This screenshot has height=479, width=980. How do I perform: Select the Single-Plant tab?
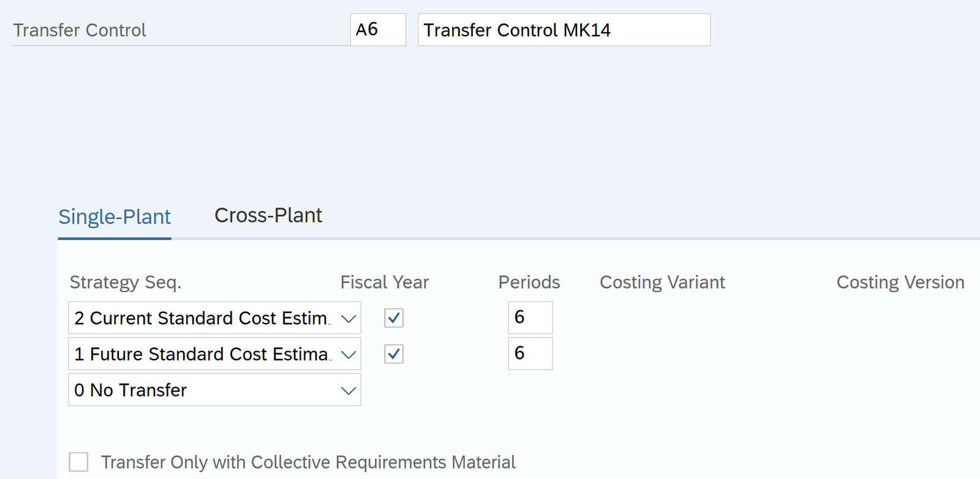115,217
